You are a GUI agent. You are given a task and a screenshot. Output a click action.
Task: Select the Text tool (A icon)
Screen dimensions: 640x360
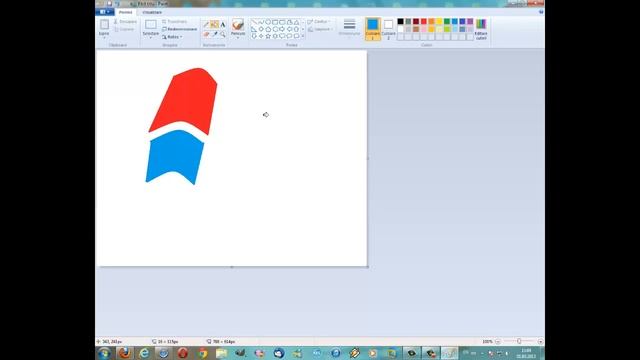[223, 24]
